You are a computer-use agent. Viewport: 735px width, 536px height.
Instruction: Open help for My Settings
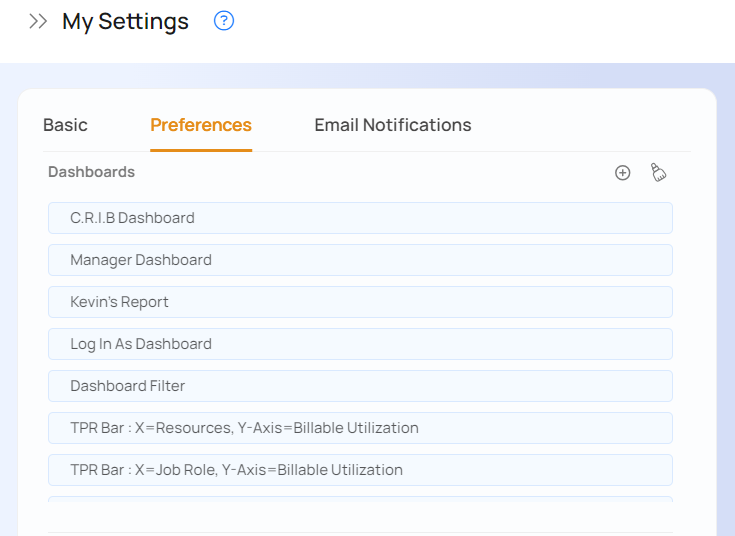click(x=224, y=21)
